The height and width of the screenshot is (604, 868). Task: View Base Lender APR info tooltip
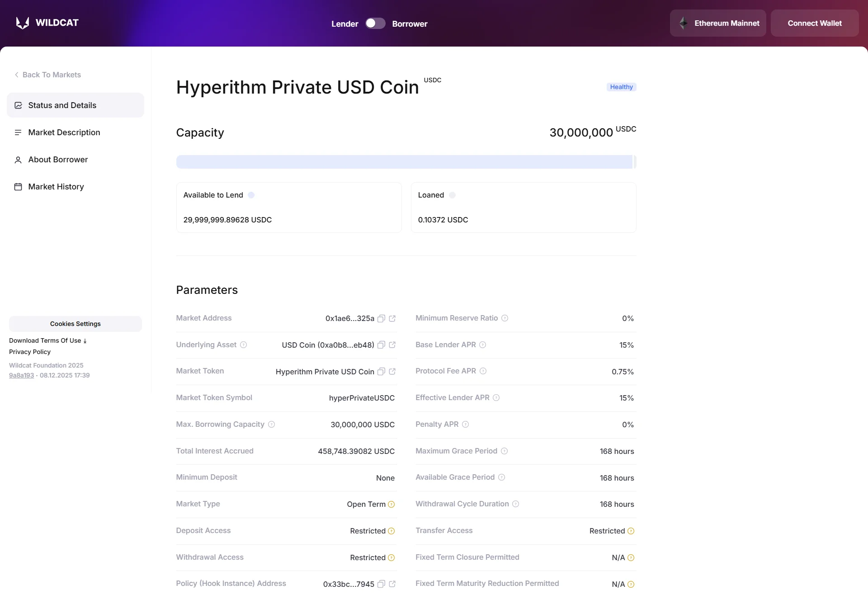tap(482, 345)
